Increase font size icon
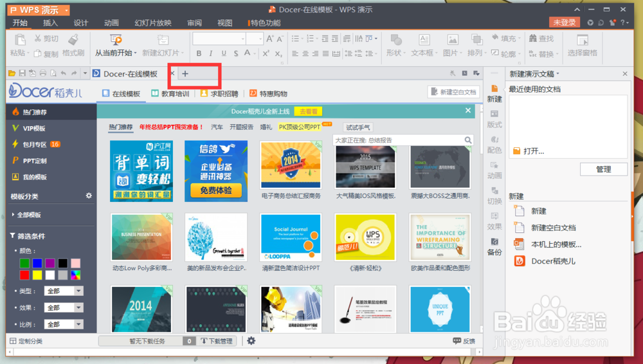The width and height of the screenshot is (643, 364). click(x=269, y=39)
